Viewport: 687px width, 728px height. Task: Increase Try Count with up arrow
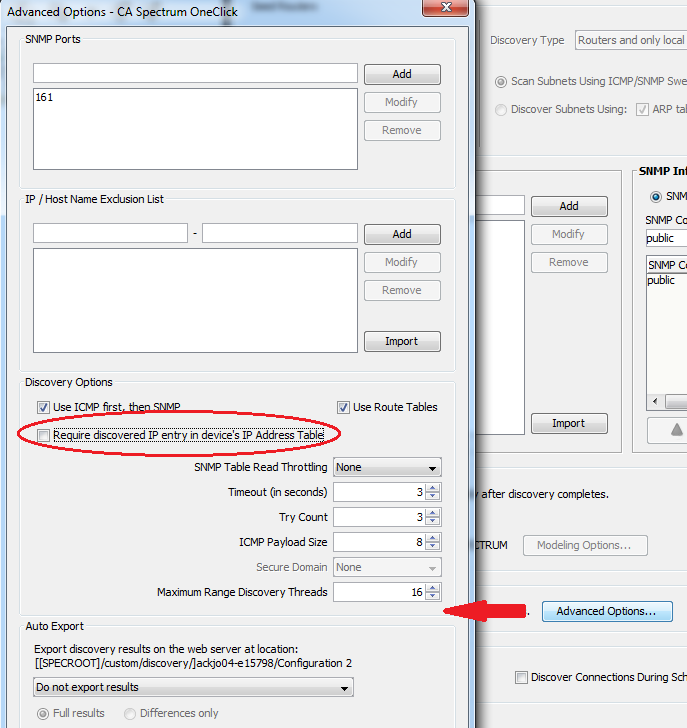[433, 513]
